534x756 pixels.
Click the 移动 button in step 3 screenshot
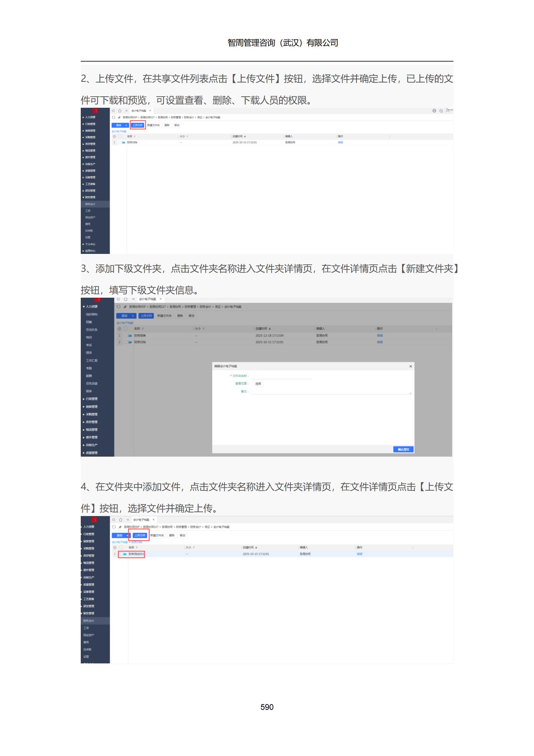coord(191,316)
